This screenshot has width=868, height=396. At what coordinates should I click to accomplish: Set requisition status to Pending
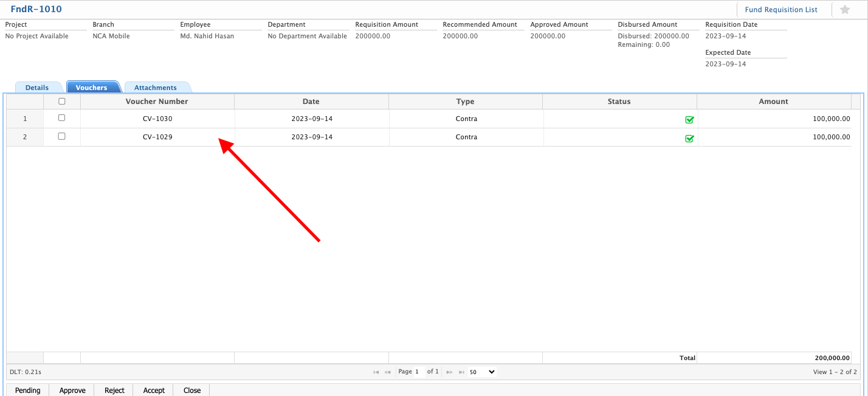click(28, 391)
